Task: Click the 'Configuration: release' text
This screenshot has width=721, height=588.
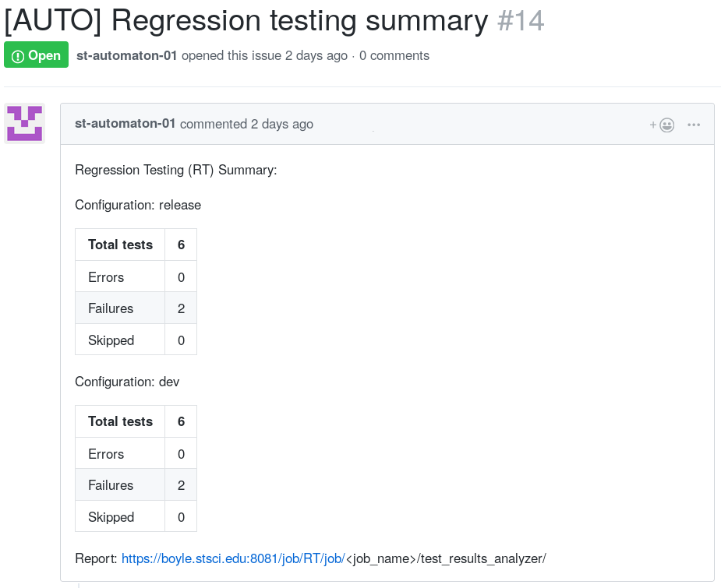Action: click(x=138, y=205)
